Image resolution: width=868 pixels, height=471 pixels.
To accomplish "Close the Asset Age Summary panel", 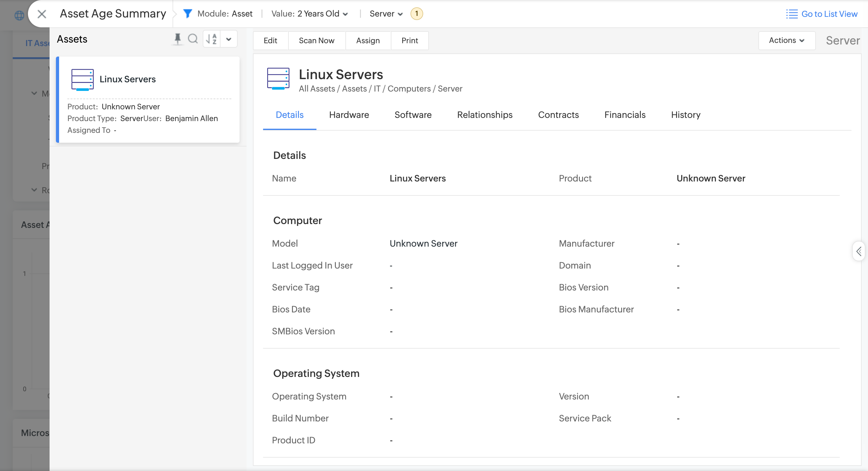I will 41,14.
